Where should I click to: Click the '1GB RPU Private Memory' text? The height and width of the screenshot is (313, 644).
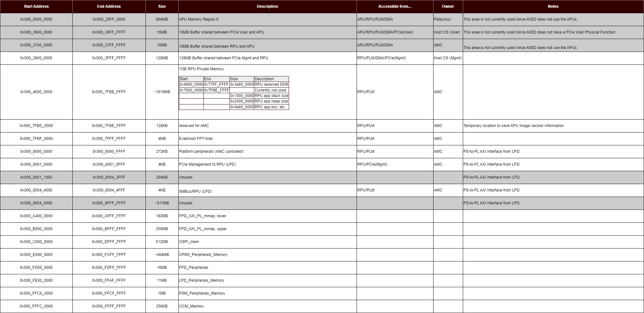coord(201,69)
